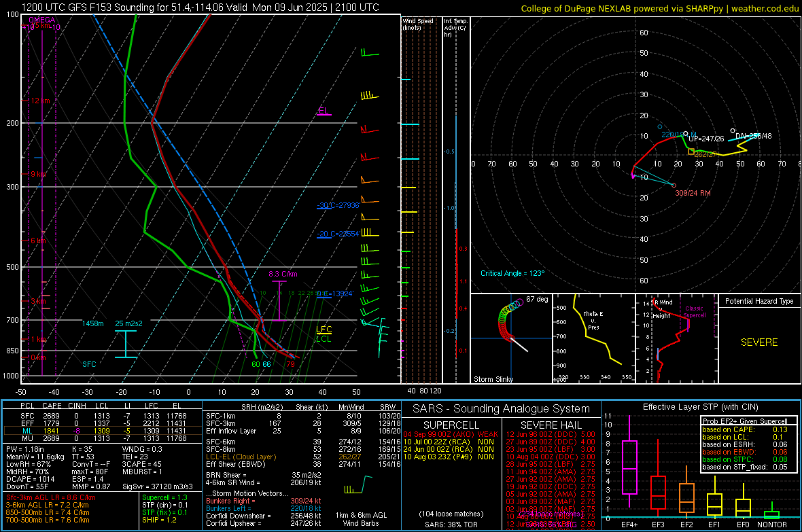The height and width of the screenshot is (532, 802).
Task: Click the DN=256/48 label on hodograph
Action: tap(754, 136)
